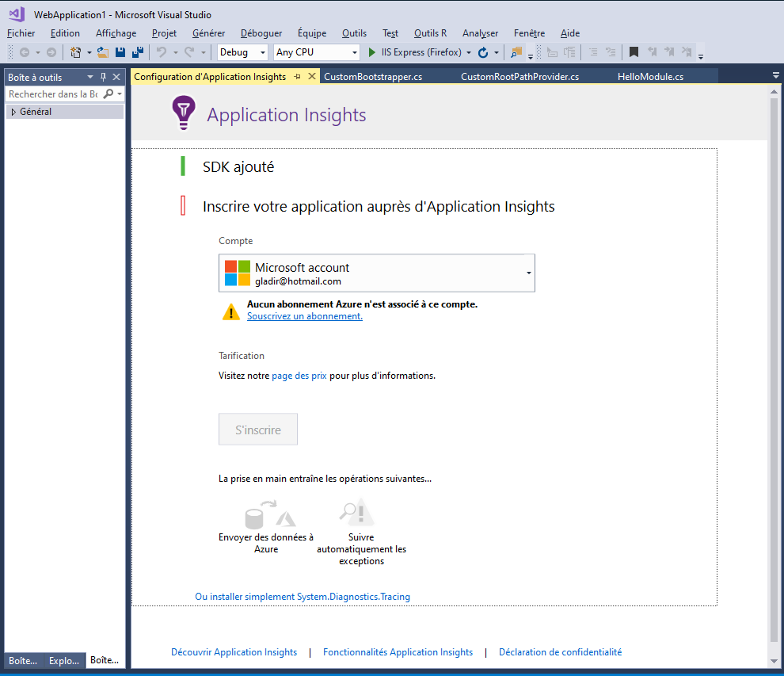
Task: Expand the Général toolbox group
Action: [13, 112]
